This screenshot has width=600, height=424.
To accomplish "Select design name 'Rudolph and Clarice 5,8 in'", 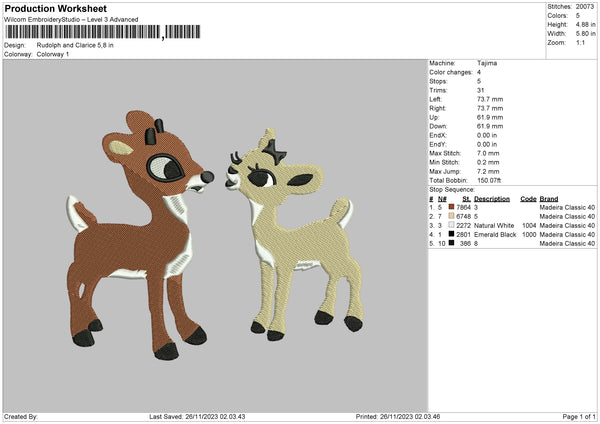I will 75,45.
